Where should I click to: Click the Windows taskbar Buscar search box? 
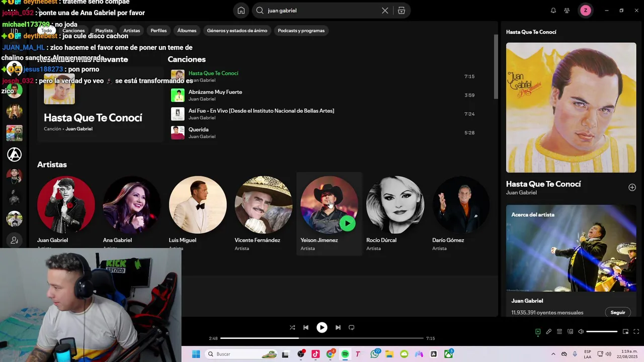click(x=242, y=354)
